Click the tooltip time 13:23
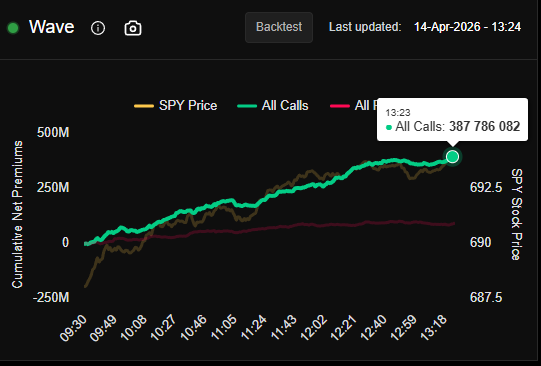The image size is (541, 366). [x=398, y=112]
